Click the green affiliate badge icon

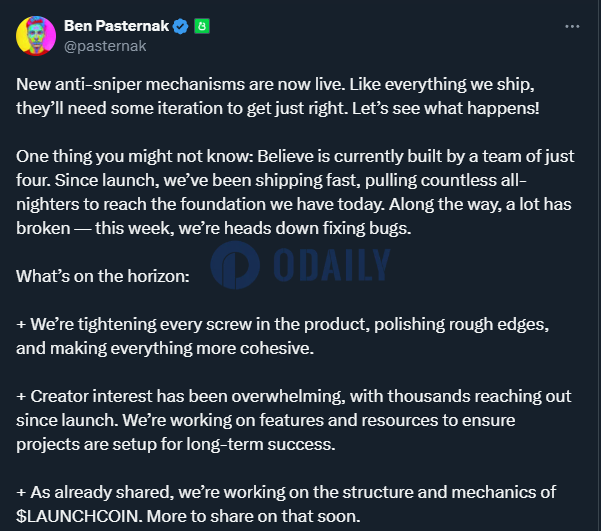(202, 26)
